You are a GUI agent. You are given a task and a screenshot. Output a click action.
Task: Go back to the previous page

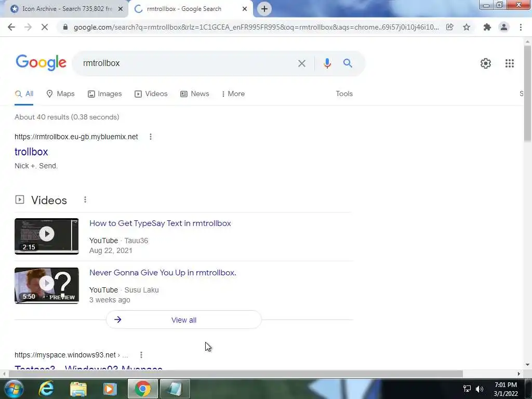11,27
